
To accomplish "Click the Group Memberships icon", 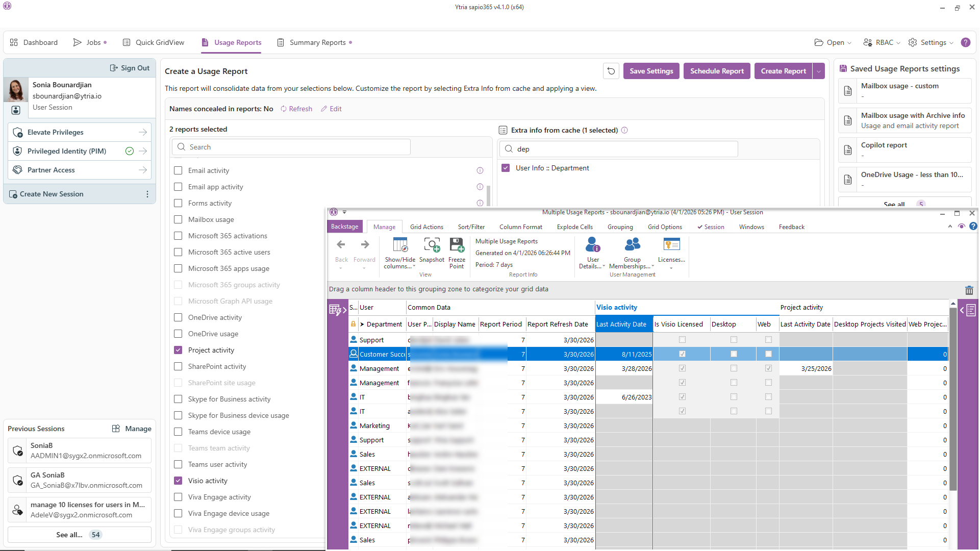I will click(632, 245).
